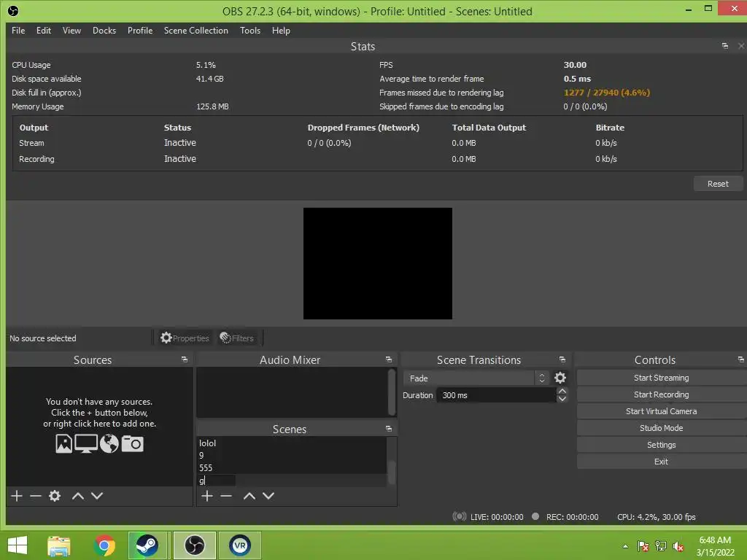
Task: Increase transition duration with up arrow
Action: pos(562,392)
